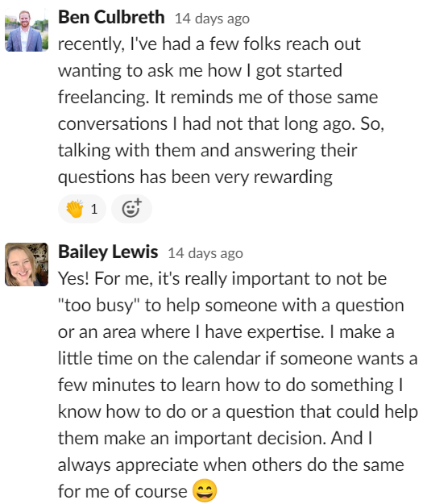The image size is (427, 504).
Task: Open Bailey Lewis's profile photo
Action: click(27, 264)
